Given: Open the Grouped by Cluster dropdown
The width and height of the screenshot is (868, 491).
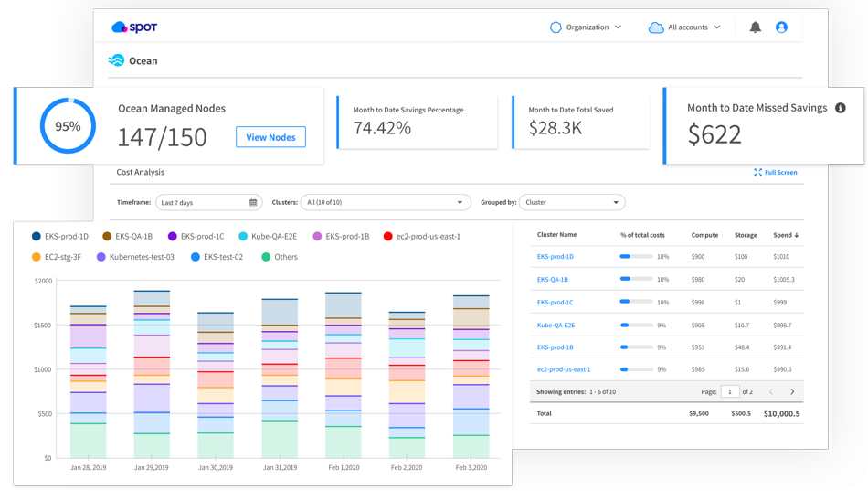Looking at the screenshot, I should coord(572,202).
